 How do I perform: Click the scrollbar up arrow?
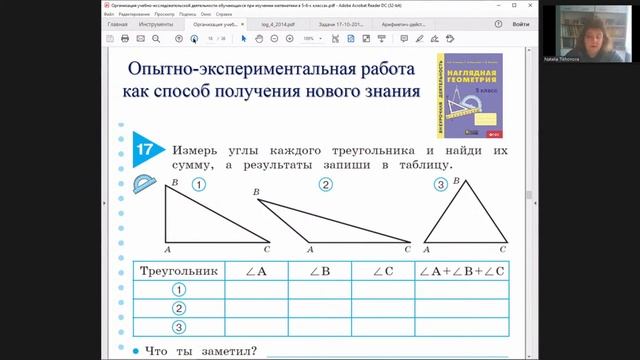529,50
